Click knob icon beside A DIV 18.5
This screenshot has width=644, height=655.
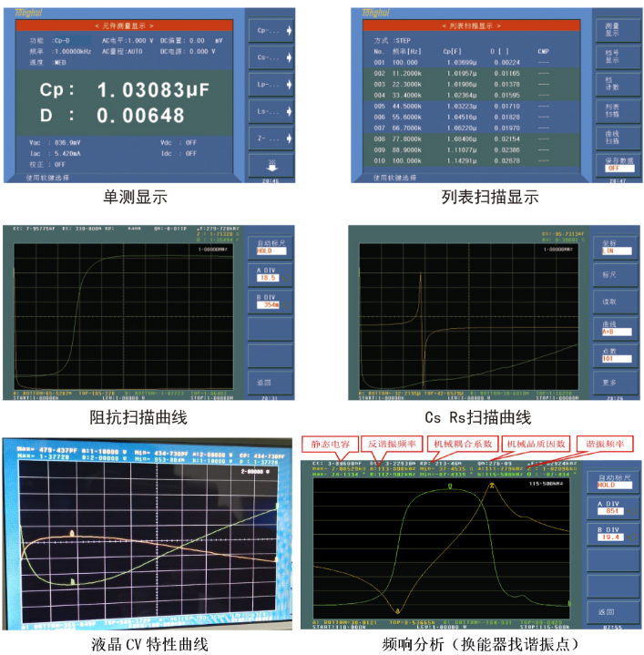[287, 278]
